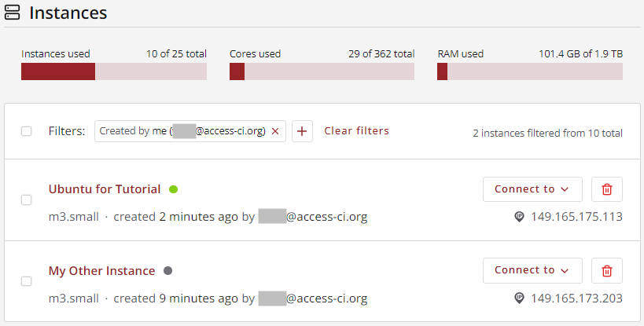
Task: Open Connect to dropdown for My Other Instance
Action: [x=532, y=270]
